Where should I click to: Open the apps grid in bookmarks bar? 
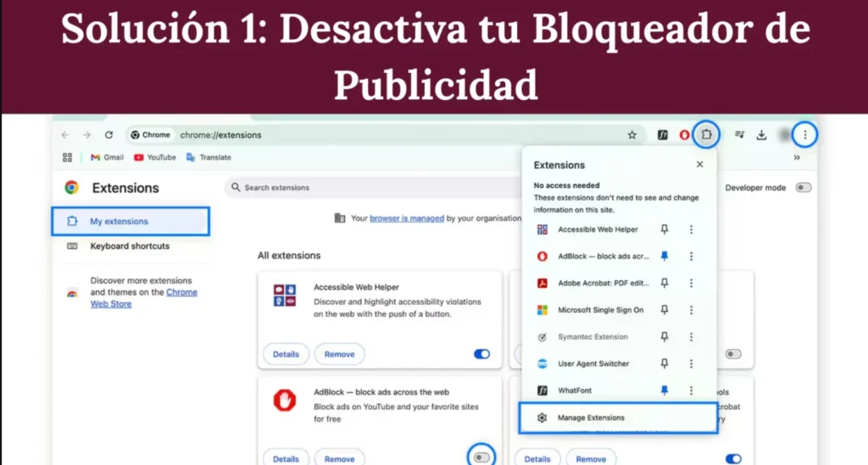68,158
